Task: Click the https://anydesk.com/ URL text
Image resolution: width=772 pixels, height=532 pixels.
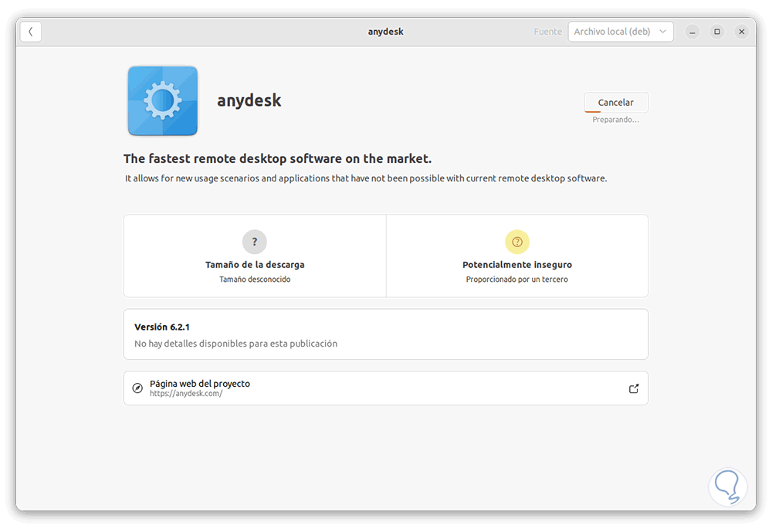Action: point(186,394)
